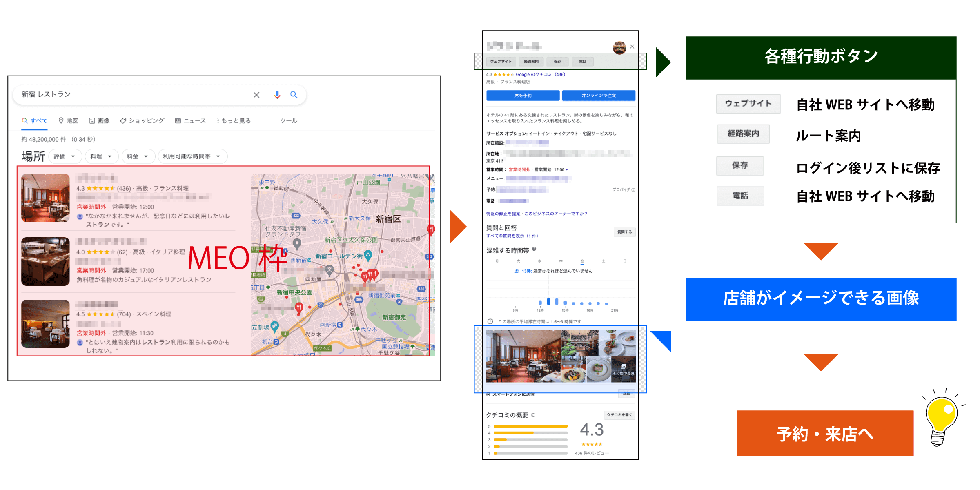Run search with the blue magnifier icon
The width and height of the screenshot is (980, 490).
(x=294, y=95)
